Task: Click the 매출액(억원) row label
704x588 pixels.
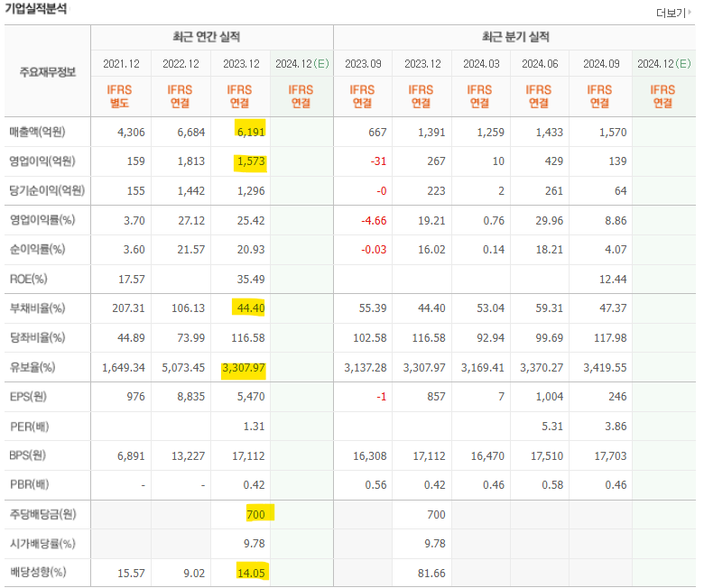Action: 37,132
